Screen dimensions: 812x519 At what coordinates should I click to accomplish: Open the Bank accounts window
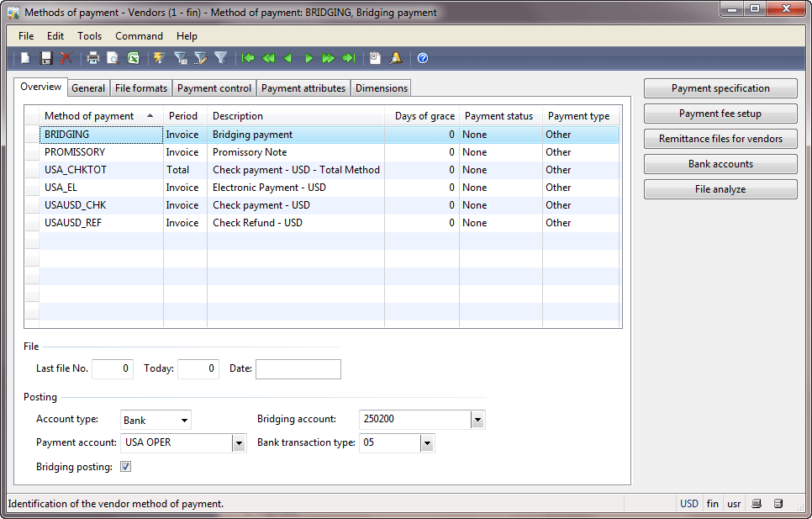click(720, 163)
